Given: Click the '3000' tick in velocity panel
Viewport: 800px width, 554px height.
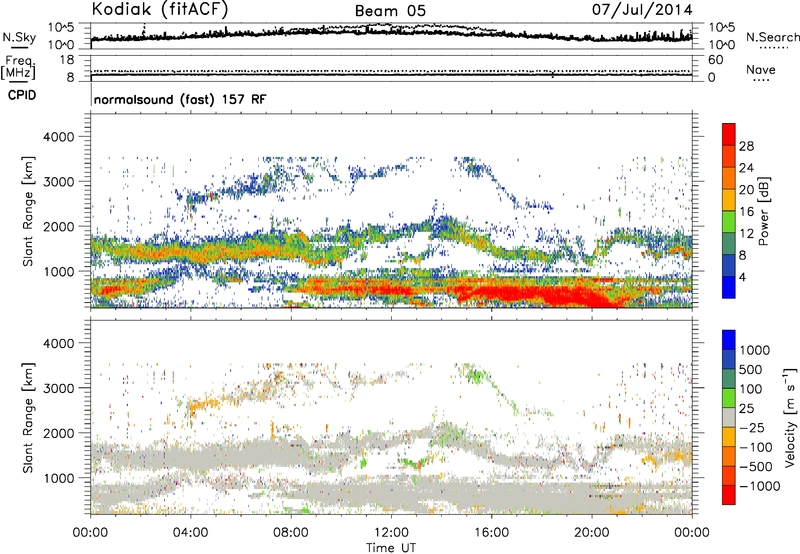Looking at the screenshot, I should [59, 388].
